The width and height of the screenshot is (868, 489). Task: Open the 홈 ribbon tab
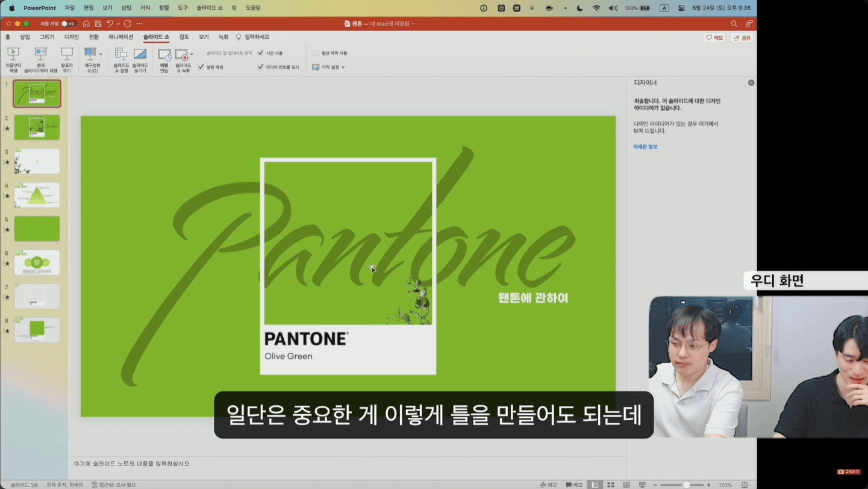(8, 37)
